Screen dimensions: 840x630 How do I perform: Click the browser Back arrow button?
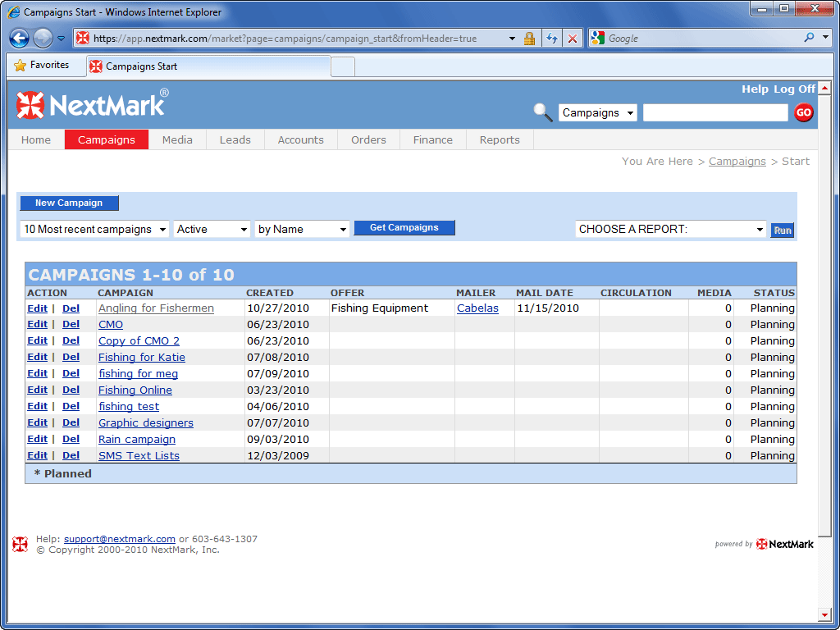tap(20, 39)
